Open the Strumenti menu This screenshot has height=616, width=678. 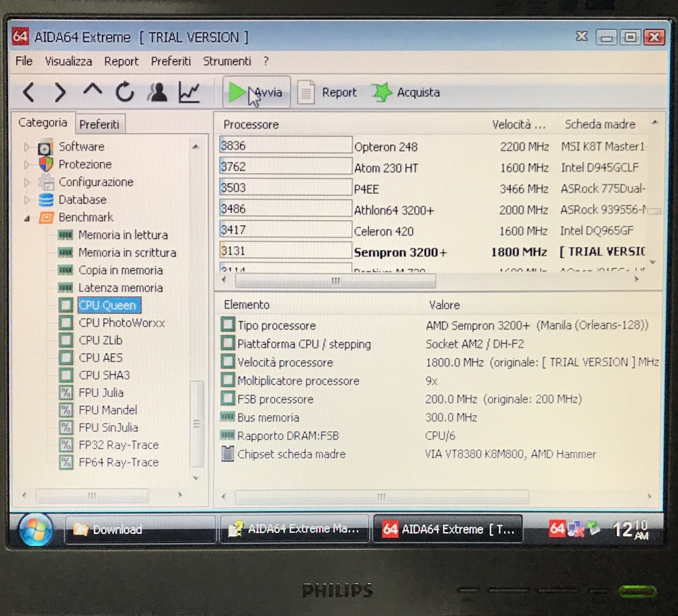(227, 61)
